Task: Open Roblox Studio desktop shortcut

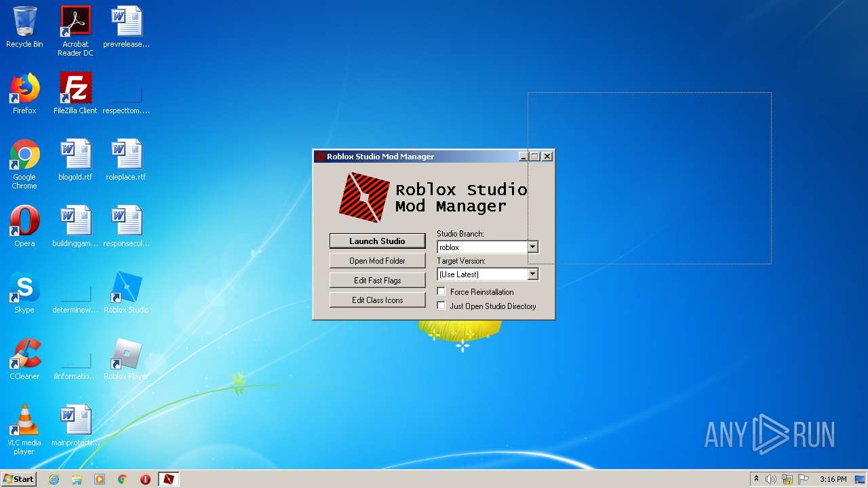Action: point(126,293)
